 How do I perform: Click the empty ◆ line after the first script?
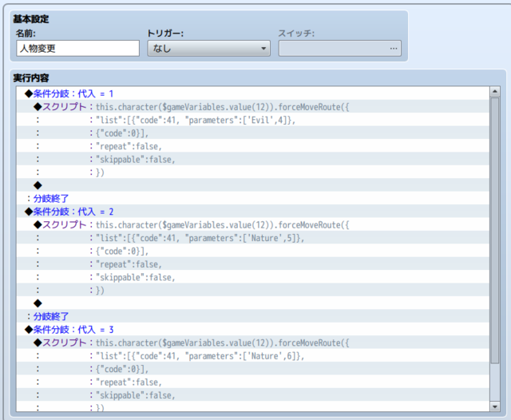[253, 185]
